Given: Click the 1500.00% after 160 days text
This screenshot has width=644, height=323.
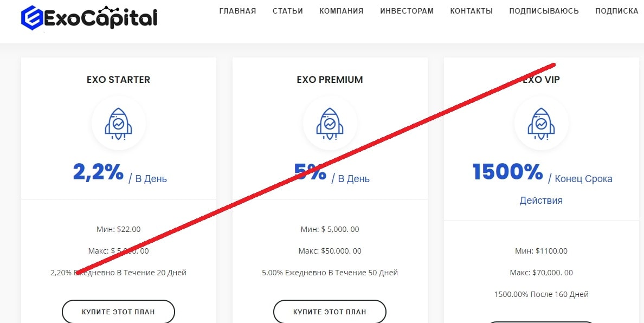Looking at the screenshot, I should (541, 294).
